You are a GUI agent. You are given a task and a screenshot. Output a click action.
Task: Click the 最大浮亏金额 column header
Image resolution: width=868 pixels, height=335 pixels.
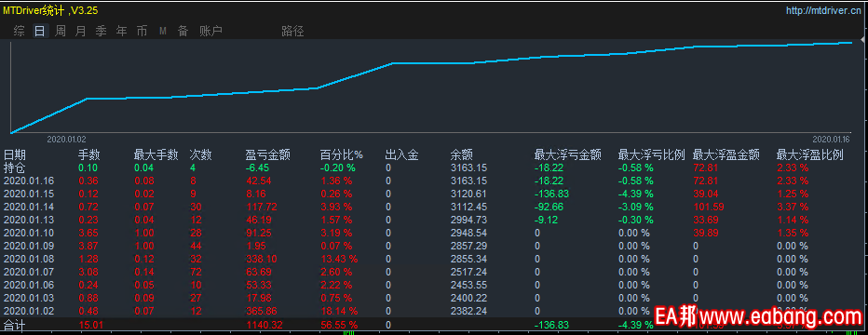point(567,154)
